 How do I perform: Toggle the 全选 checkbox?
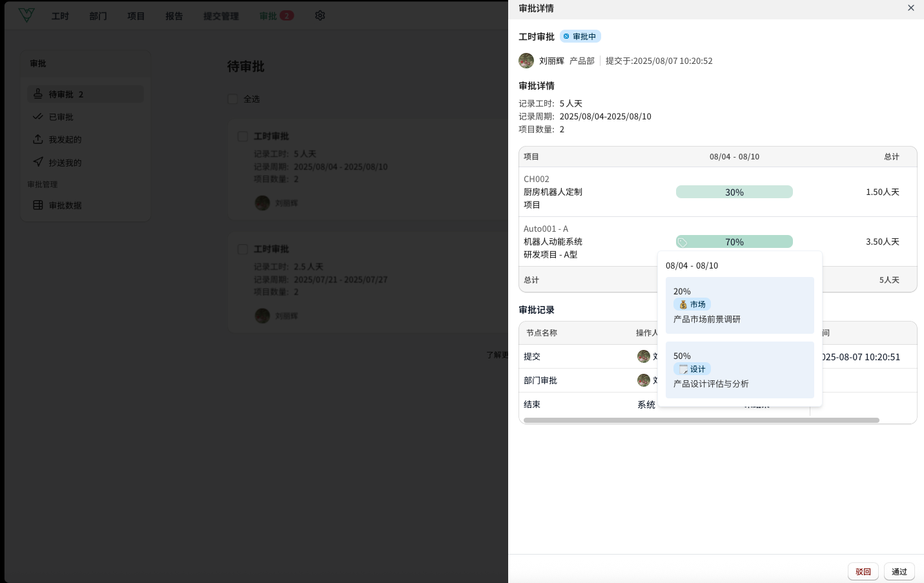232,99
